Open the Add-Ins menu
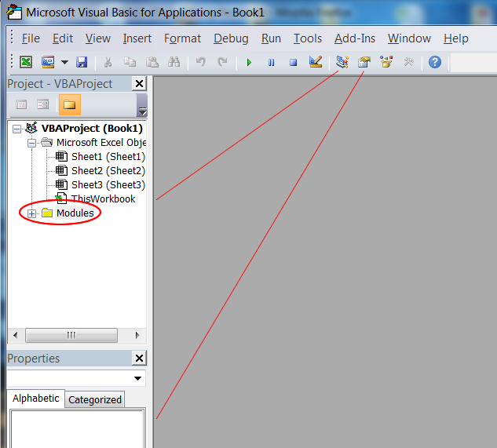 355,38
